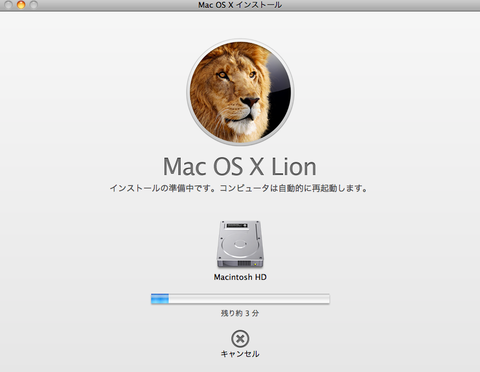The image size is (480, 372).
Task: Click the Mac OS X インストール window title
Action: (240, 5)
